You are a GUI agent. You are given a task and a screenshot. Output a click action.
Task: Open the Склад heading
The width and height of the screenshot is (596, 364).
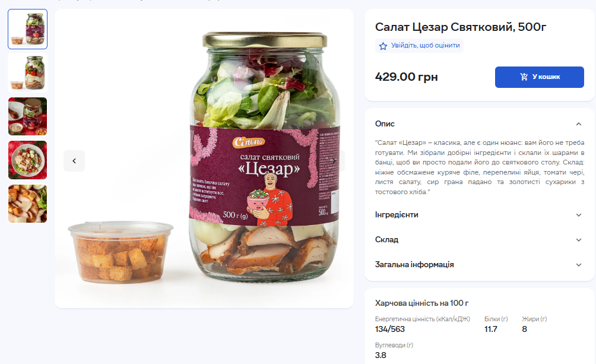tap(386, 240)
